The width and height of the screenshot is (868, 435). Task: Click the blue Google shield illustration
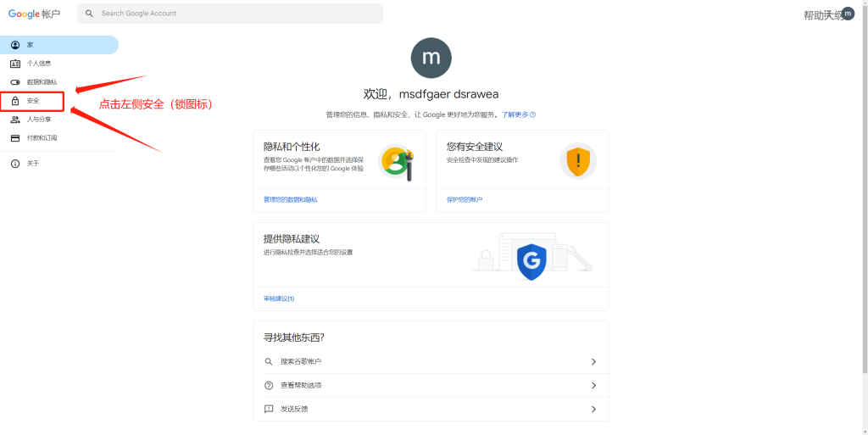click(531, 262)
